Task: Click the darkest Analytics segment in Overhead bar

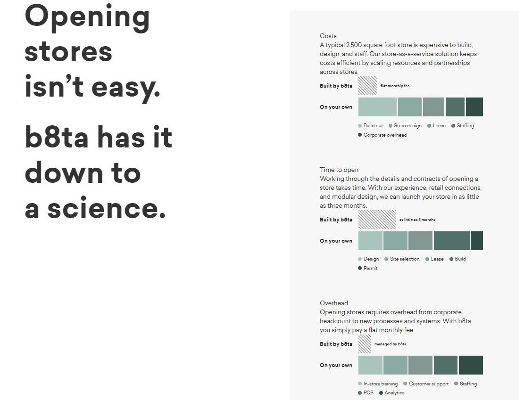Action: click(471, 365)
